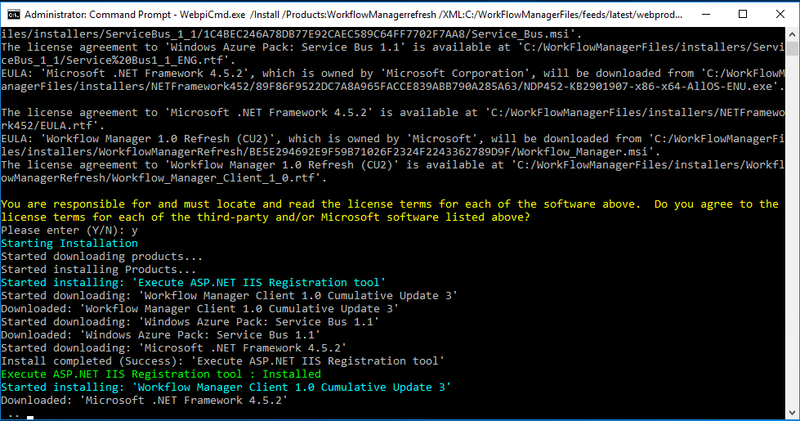800x421 pixels.
Task: Click "Downloaded: 'Windows Azure Pack: Service Bus 1.1'" line
Action: coord(161,335)
